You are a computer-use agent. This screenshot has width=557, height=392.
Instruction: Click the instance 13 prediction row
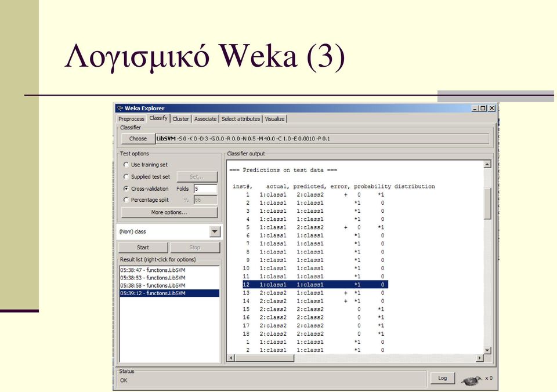(314, 293)
